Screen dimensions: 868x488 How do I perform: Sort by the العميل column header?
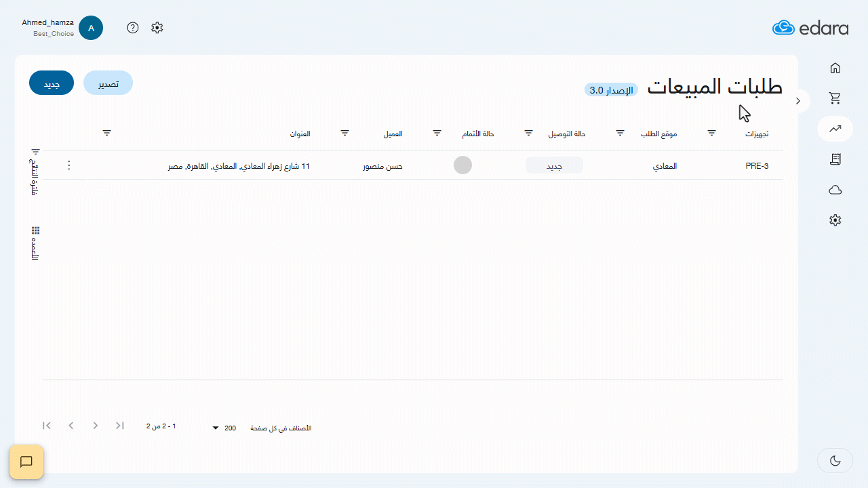point(393,134)
